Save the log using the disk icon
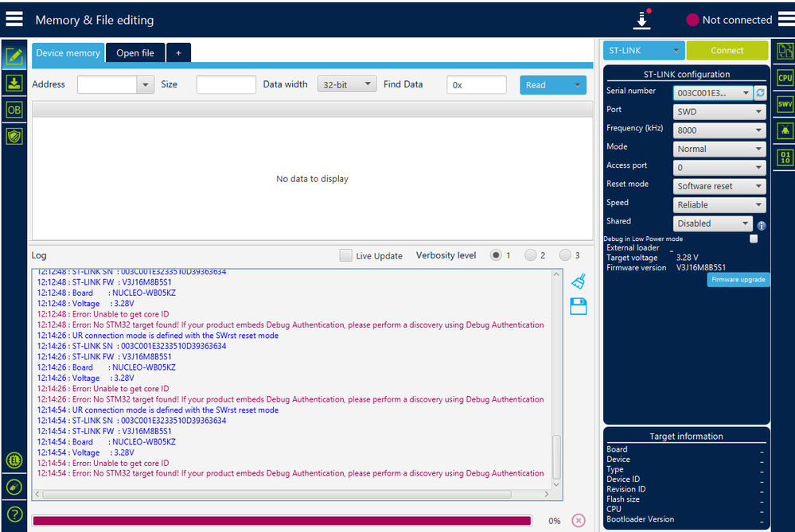795x532 pixels. pos(579,306)
